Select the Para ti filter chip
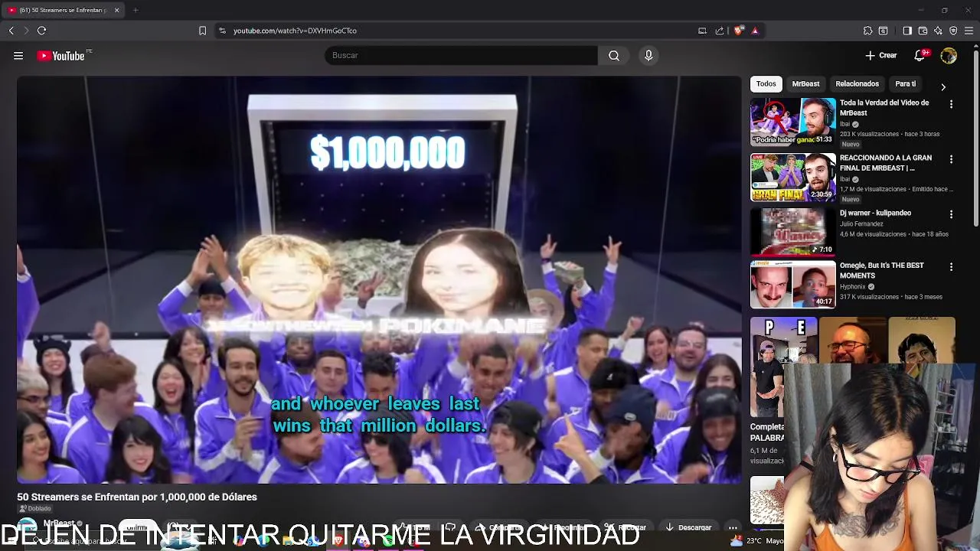Image resolution: width=980 pixels, height=551 pixels. [x=905, y=83]
